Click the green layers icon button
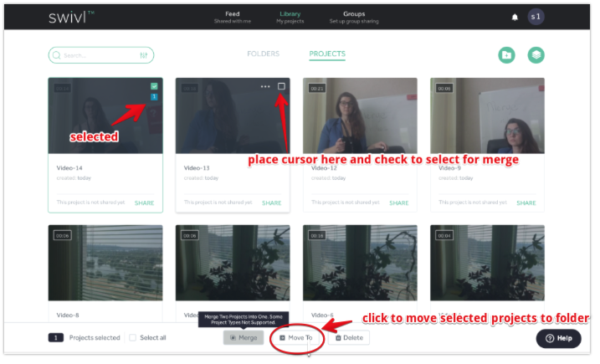 pos(536,55)
